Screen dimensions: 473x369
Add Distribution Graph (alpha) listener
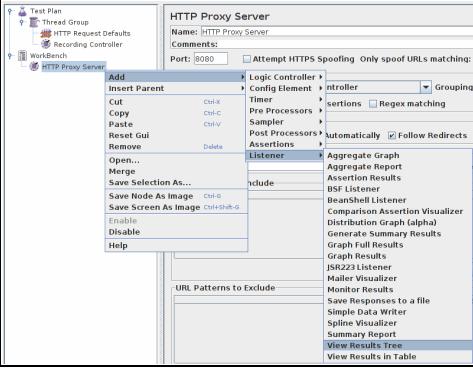[x=398, y=223]
